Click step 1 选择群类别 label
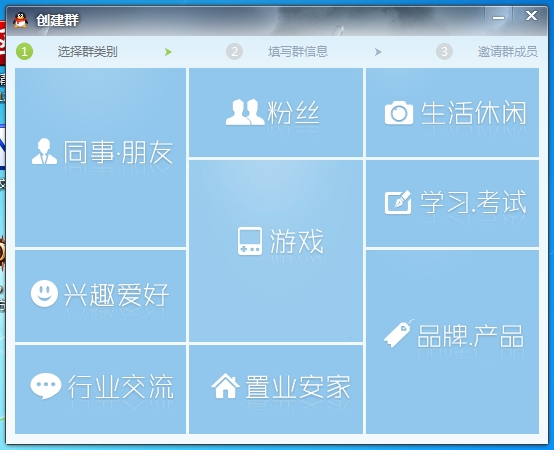The height and width of the screenshot is (450, 554). click(87, 52)
